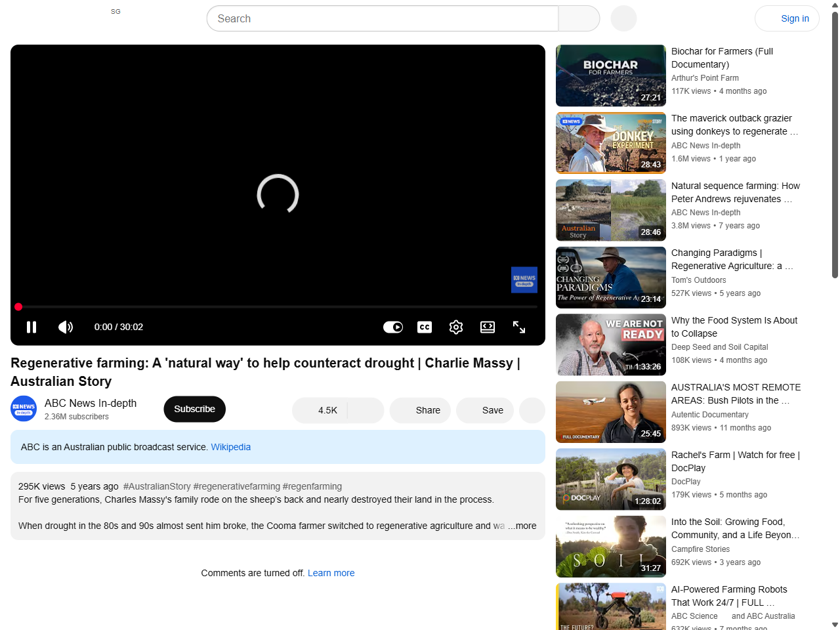Open Australia's Most Remote Areas title
This screenshot has height=630, width=840.
[736, 394]
